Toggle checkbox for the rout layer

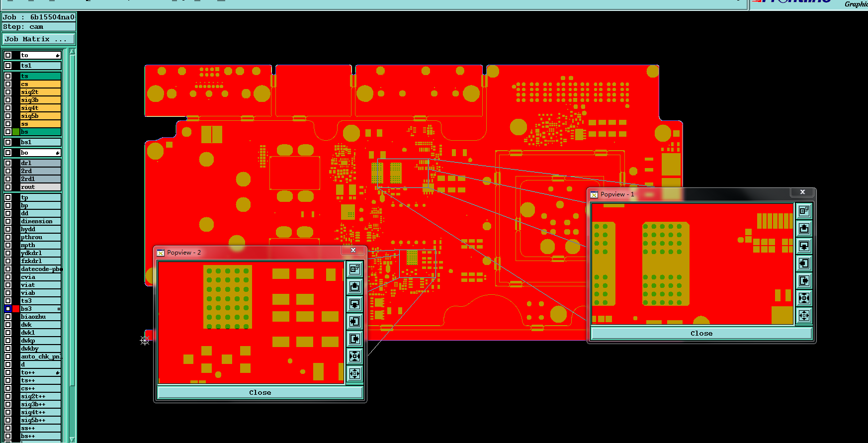pos(8,187)
